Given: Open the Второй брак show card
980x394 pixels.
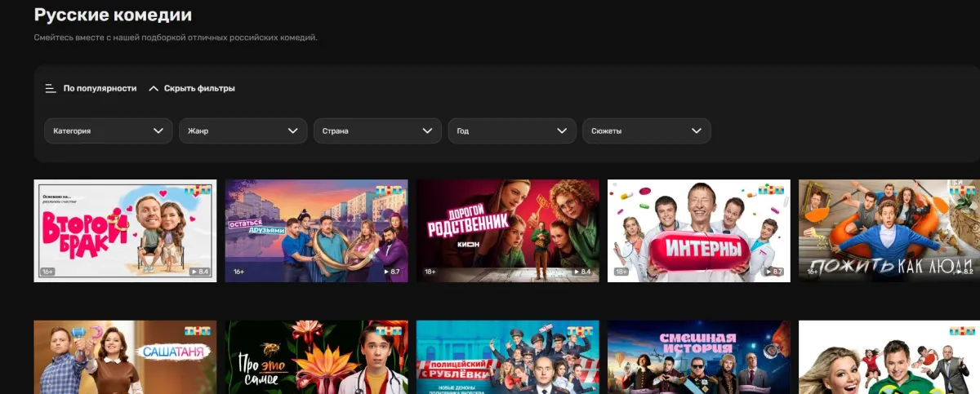Looking at the screenshot, I should click(x=125, y=231).
